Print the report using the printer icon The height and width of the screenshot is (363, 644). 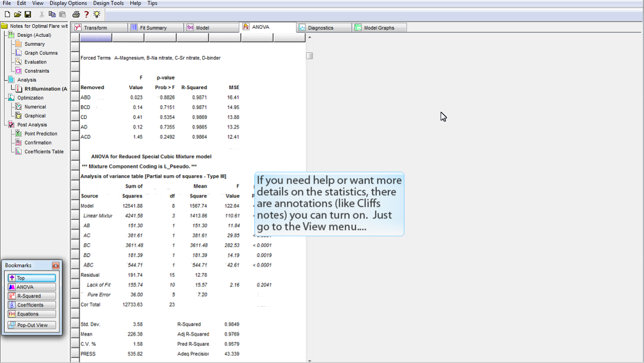click(x=76, y=15)
